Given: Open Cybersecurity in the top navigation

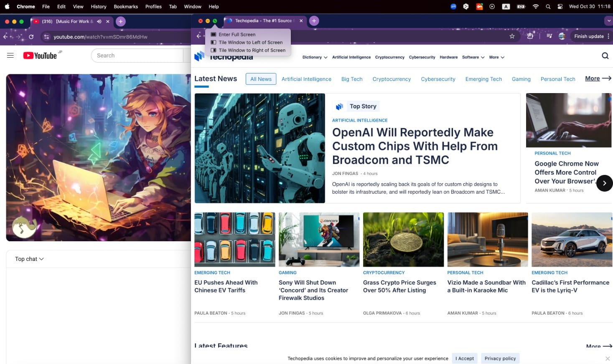Looking at the screenshot, I should point(422,57).
